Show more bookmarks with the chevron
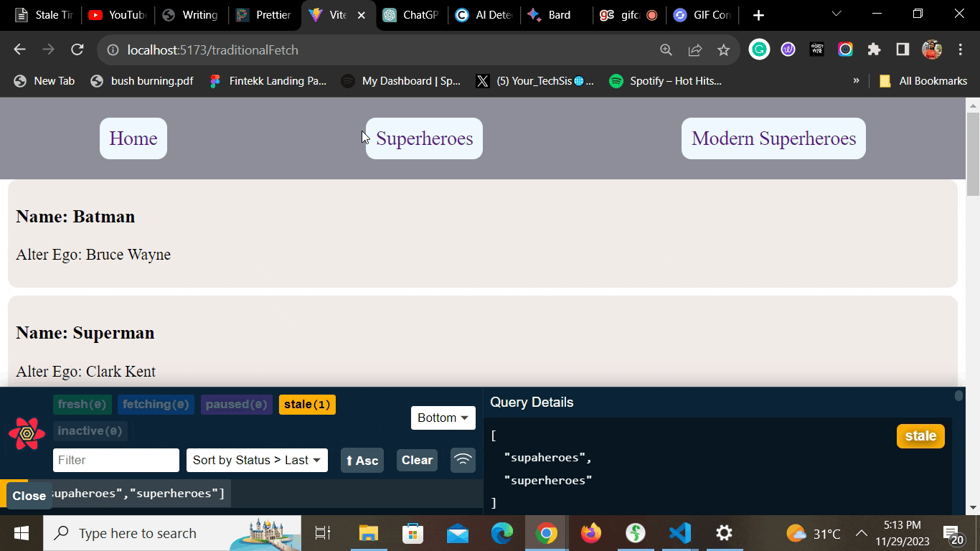Screen dimensions: 980x551 [856, 80]
